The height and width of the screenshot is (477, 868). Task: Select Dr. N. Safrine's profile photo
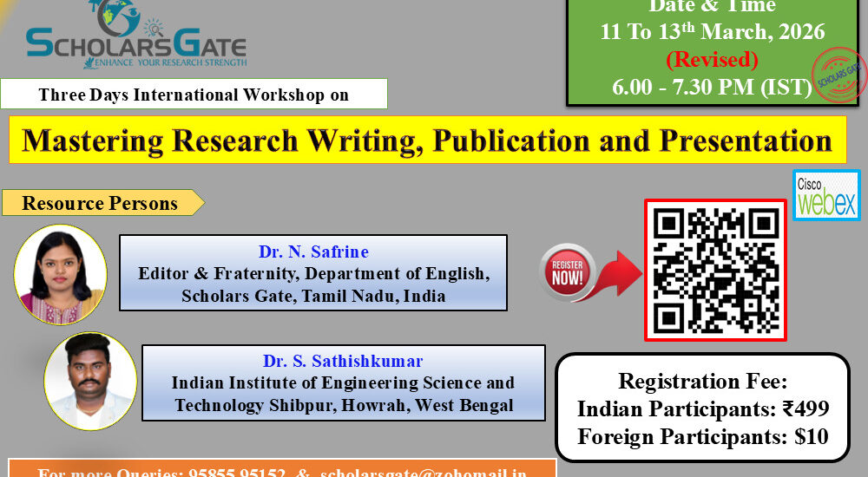pos(61,274)
